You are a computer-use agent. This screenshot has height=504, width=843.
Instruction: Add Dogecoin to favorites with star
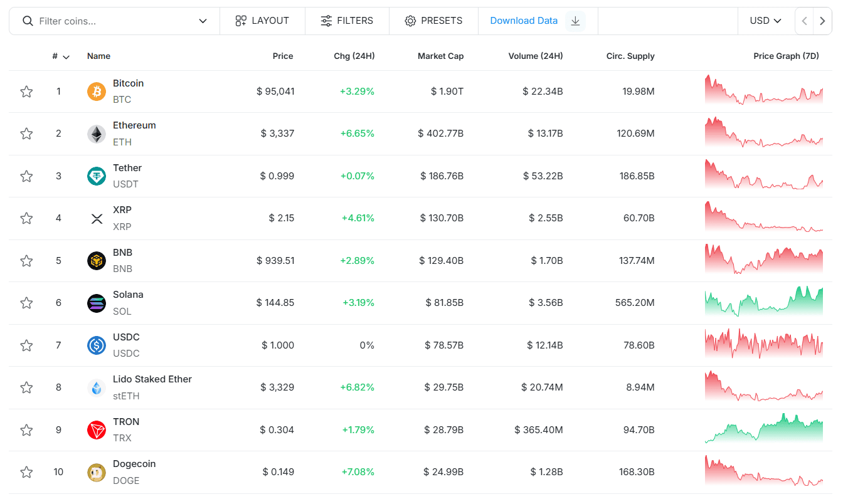point(26,472)
